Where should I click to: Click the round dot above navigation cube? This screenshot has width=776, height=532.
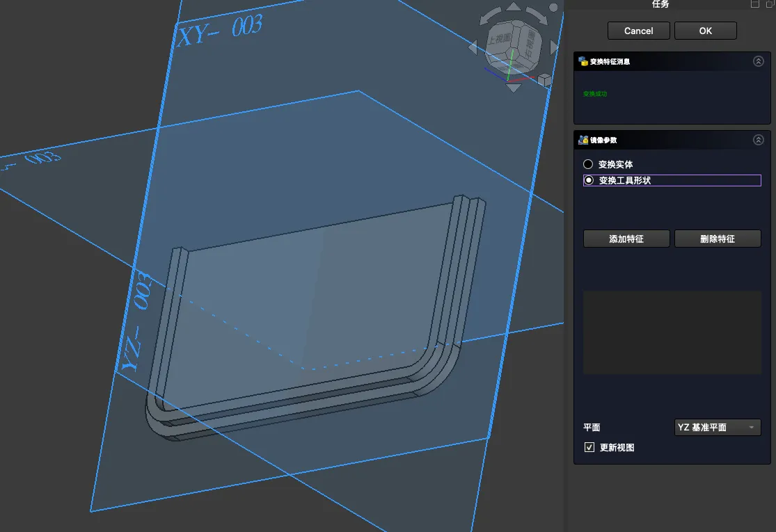(554, 8)
